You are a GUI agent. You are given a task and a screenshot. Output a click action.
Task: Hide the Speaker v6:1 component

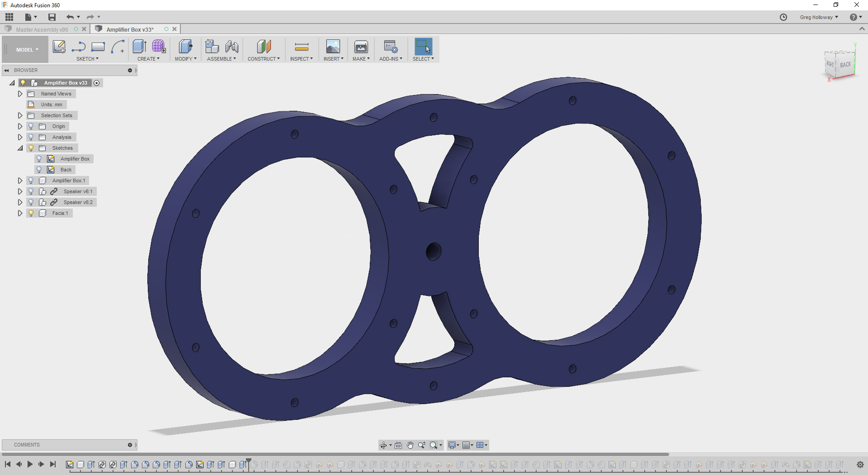(x=31, y=191)
